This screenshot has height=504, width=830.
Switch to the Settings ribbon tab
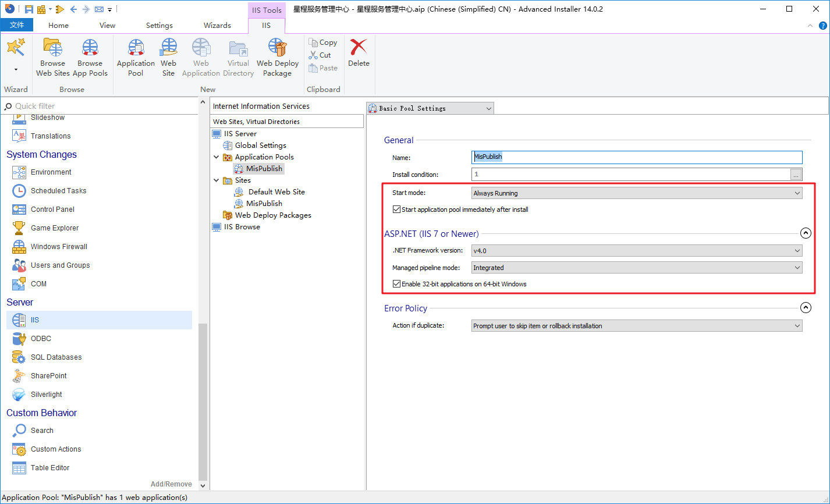pos(159,26)
